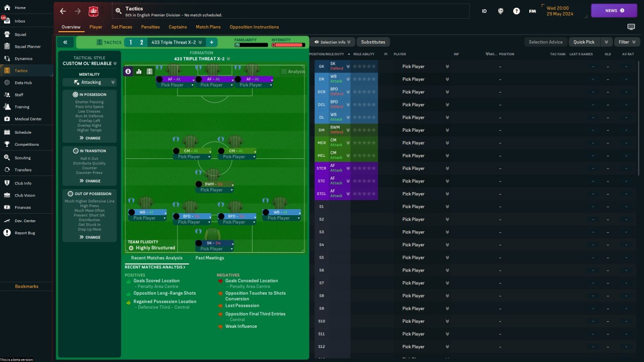The height and width of the screenshot is (362, 644).
Task: Click the search magnifier icon
Action: coord(118,11)
